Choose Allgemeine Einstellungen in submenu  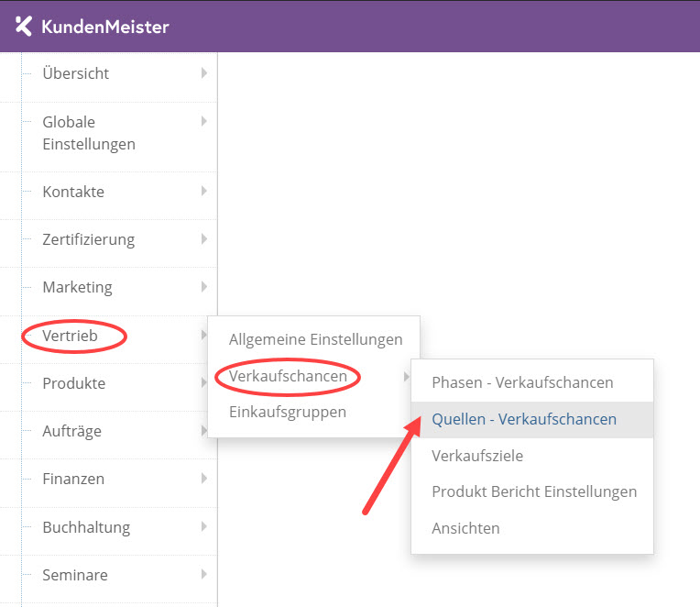tap(315, 339)
